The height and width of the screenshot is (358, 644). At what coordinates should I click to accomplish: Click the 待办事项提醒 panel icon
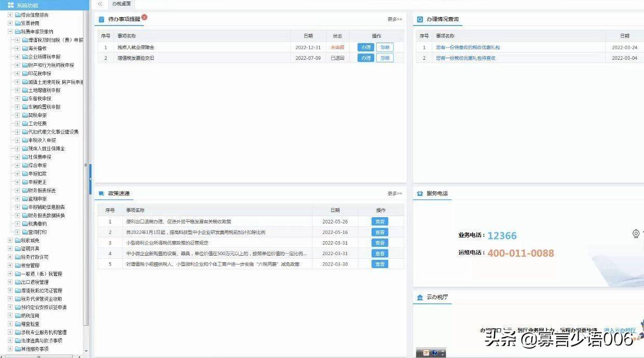[102, 19]
